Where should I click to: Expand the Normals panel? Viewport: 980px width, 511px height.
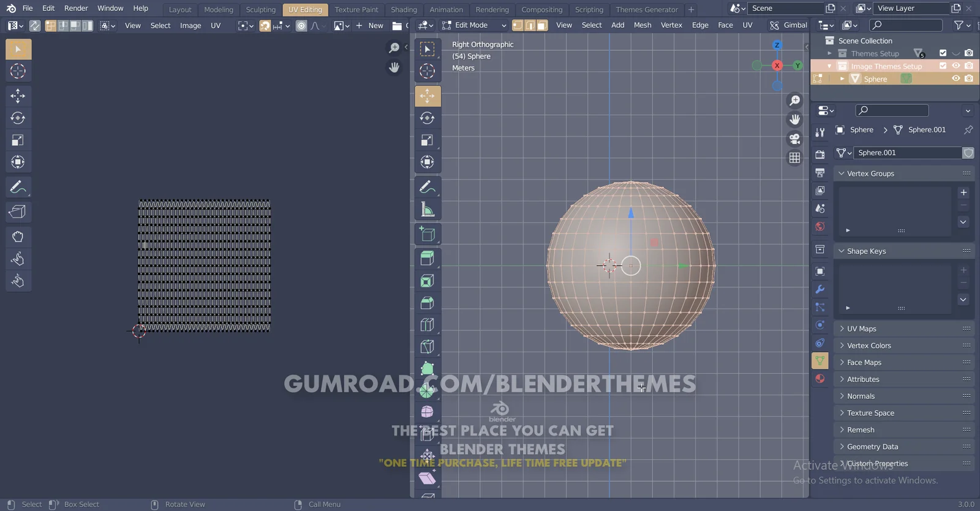click(x=904, y=396)
